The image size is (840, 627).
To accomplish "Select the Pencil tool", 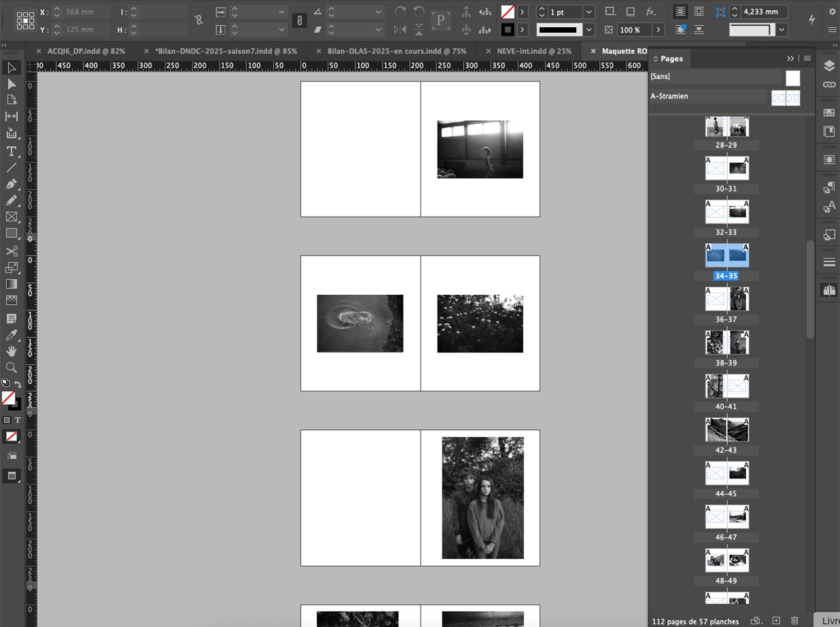I will (x=12, y=200).
